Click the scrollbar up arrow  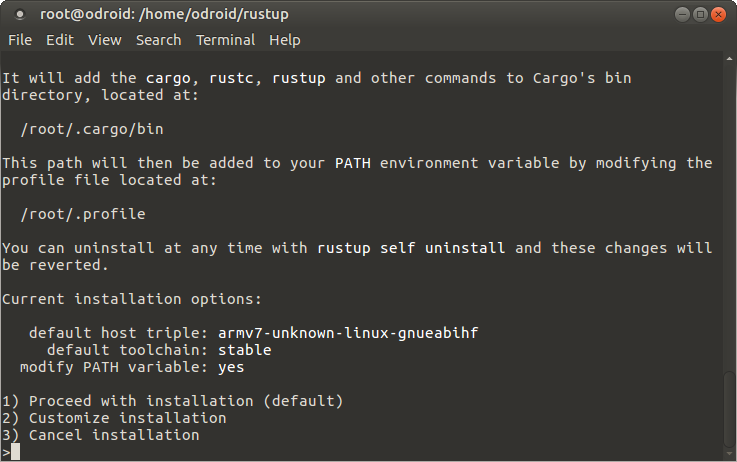point(729,59)
